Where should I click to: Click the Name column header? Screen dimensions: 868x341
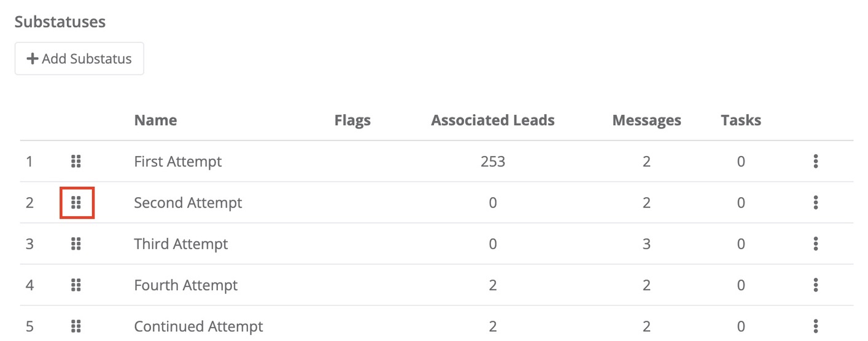pos(155,120)
